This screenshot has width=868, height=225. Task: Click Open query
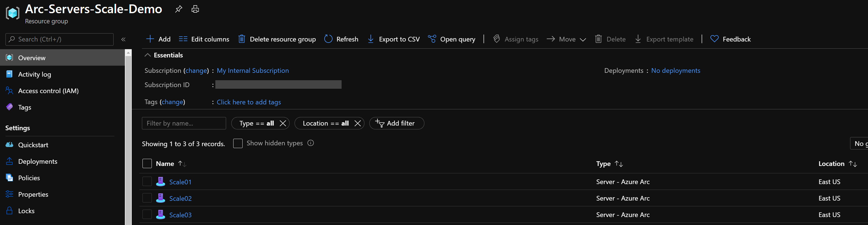(452, 39)
